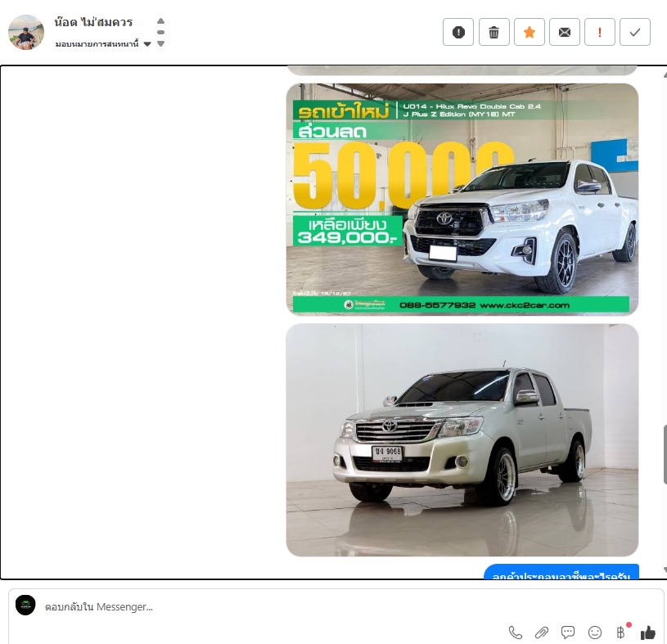Click the Baht payment request icon
Viewport: 667px width, 644px height.
[x=620, y=632]
